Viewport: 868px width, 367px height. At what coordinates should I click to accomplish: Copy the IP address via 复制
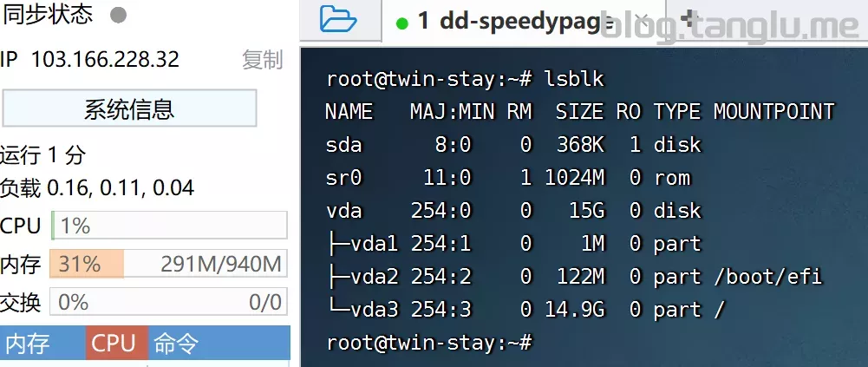[262, 60]
